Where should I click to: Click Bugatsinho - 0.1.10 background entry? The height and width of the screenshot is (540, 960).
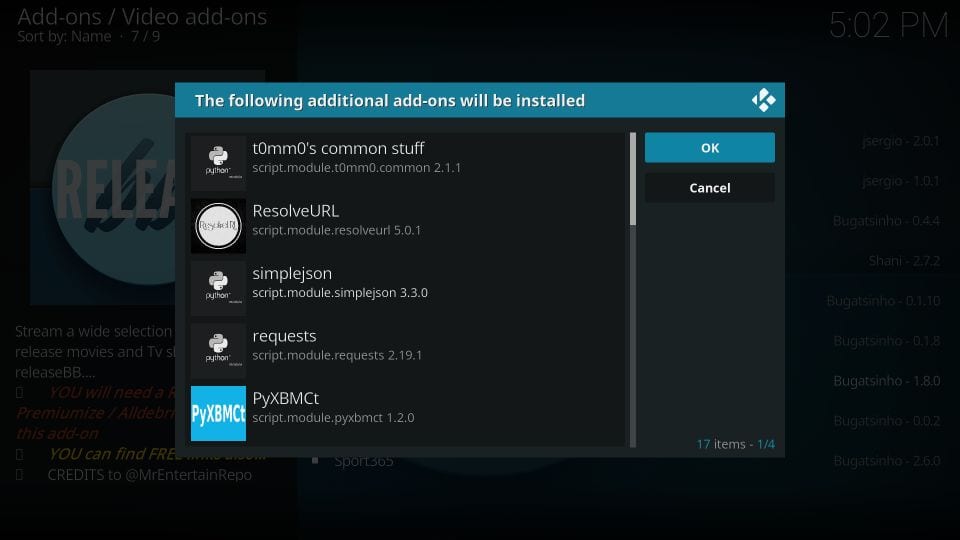(x=883, y=301)
